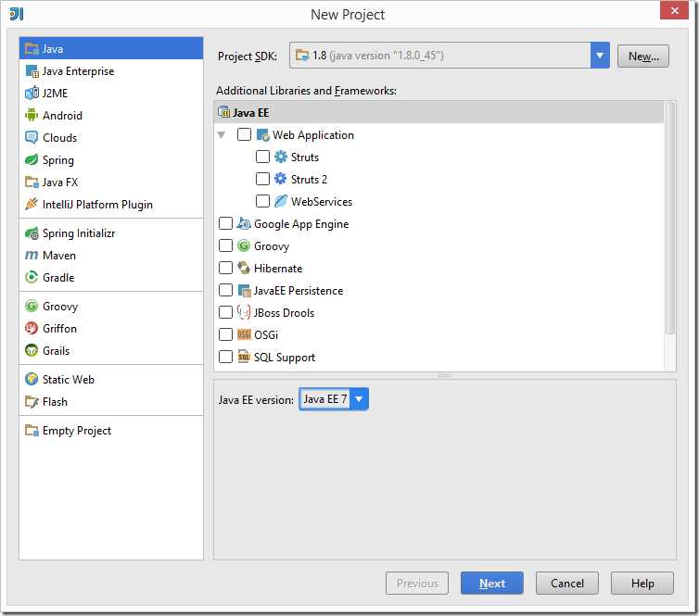Tick the OSGi checkbox
Image resolution: width=699 pixels, height=616 pixels.
(x=225, y=334)
